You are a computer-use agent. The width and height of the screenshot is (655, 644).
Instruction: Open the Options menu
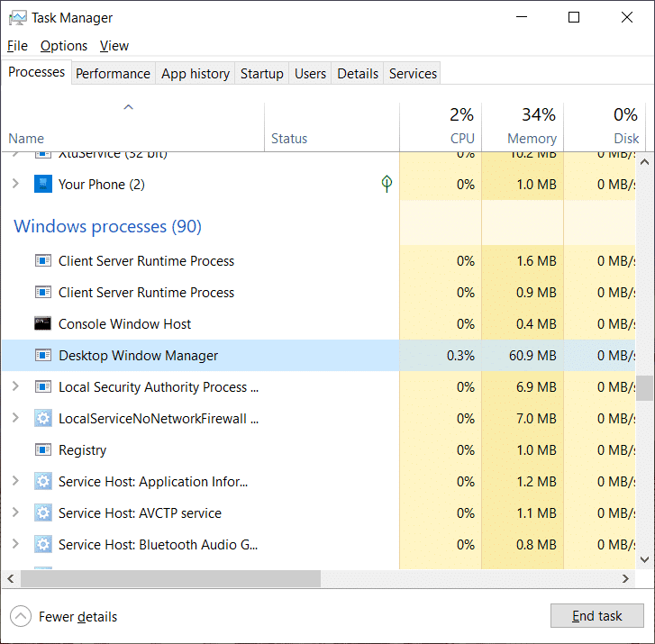click(x=64, y=46)
